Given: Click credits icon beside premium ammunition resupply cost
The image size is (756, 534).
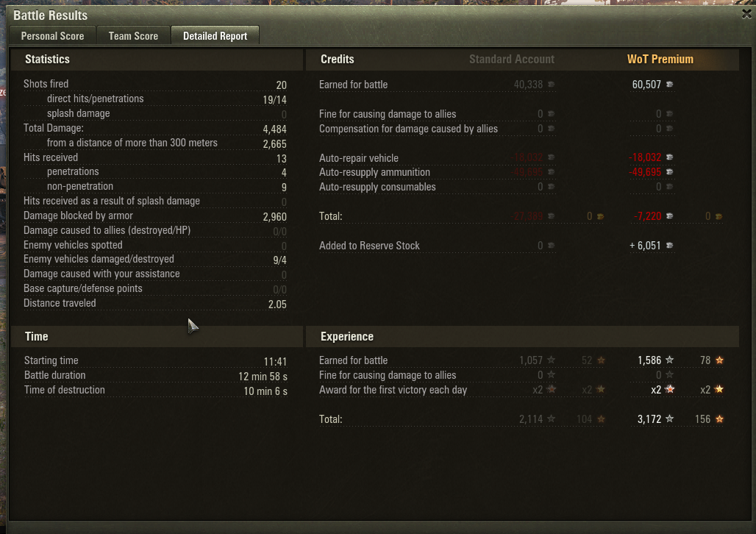Looking at the screenshot, I should click(670, 171).
